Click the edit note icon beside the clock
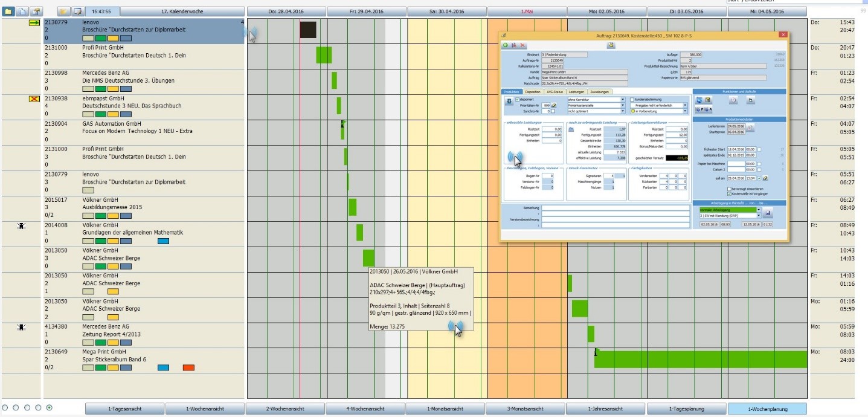868x417 pixels. (77, 11)
